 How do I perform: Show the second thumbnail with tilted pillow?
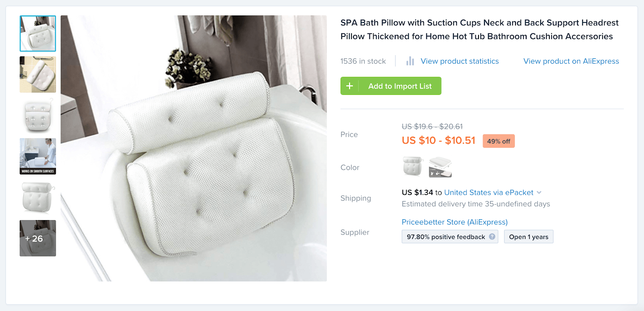click(x=38, y=74)
